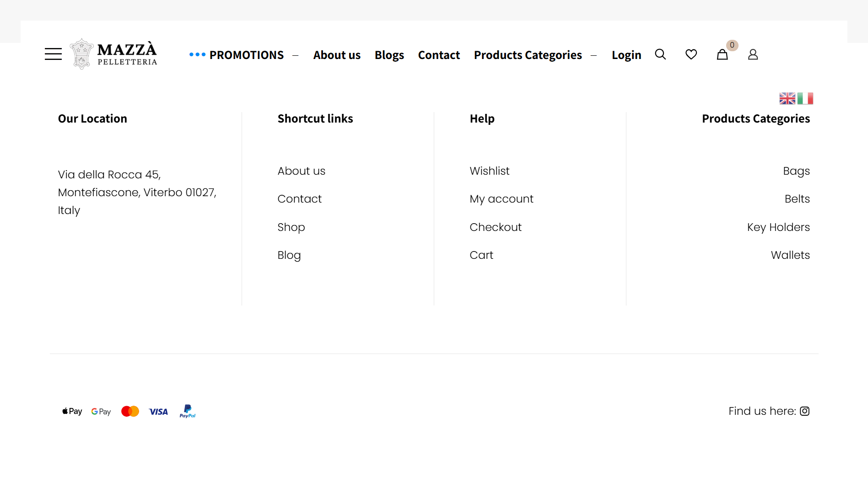Open the Instagram icon in footer
The image size is (868, 493).
tap(805, 411)
